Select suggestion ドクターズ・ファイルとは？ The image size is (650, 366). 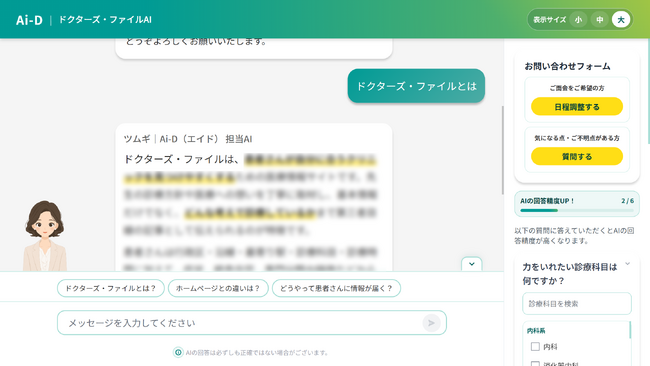(x=111, y=288)
